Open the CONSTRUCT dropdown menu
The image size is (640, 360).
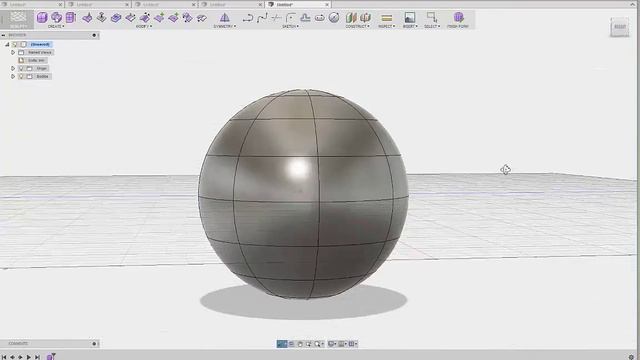click(x=357, y=27)
